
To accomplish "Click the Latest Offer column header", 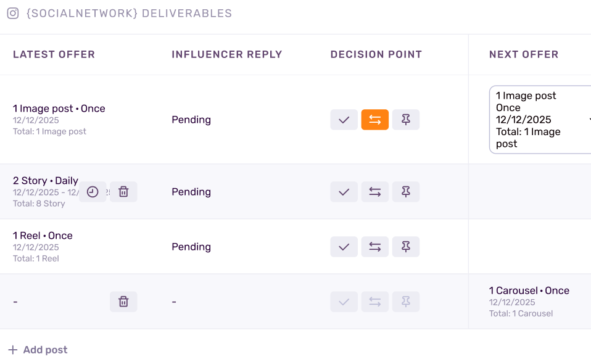I will point(54,54).
